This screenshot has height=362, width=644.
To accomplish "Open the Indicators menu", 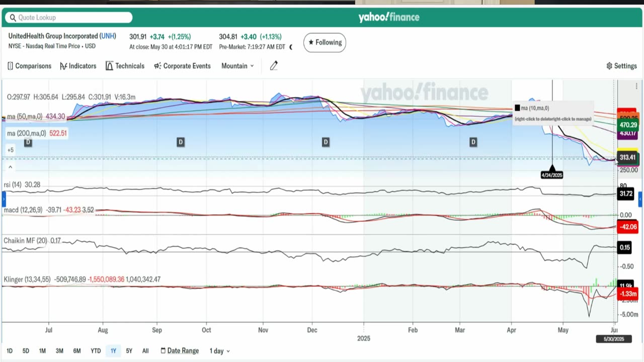I will coord(78,66).
